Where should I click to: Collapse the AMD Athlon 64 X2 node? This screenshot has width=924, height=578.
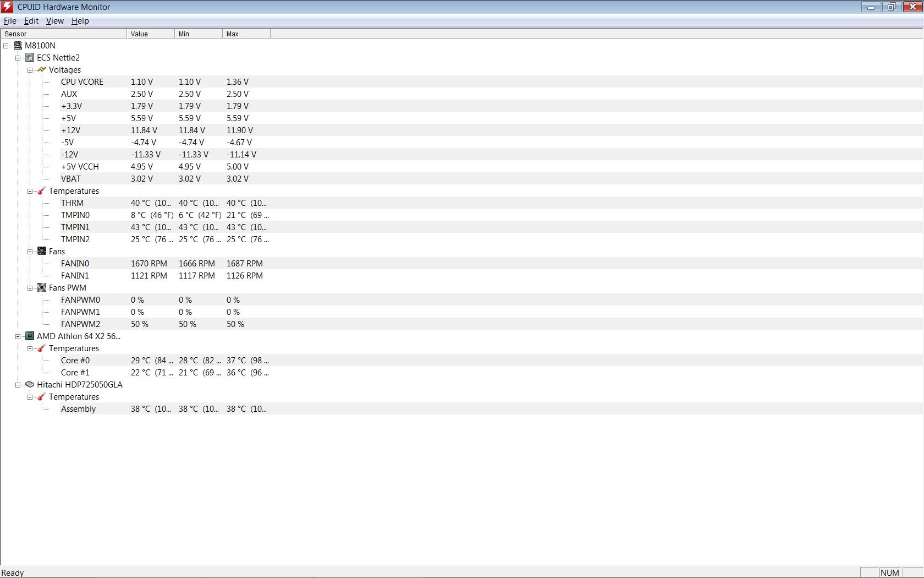[18, 336]
